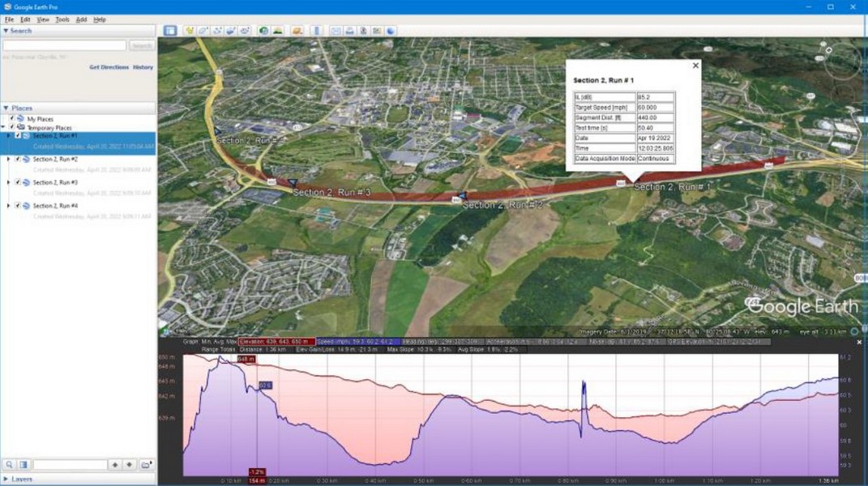Viewport: 868px width, 486px height.
Task: Click the Save Image toolbar icon
Action: 364,31
